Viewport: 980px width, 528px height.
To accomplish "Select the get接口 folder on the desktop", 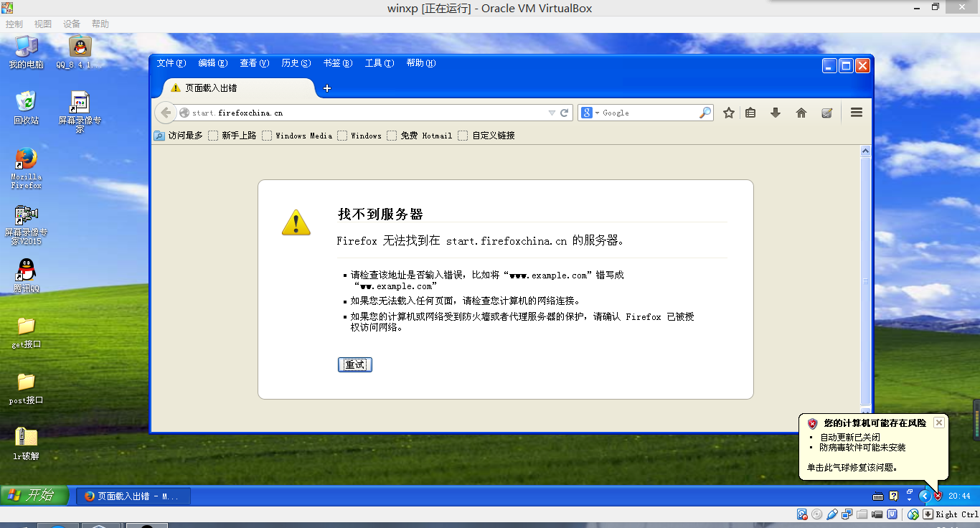I will pyautogui.click(x=26, y=333).
